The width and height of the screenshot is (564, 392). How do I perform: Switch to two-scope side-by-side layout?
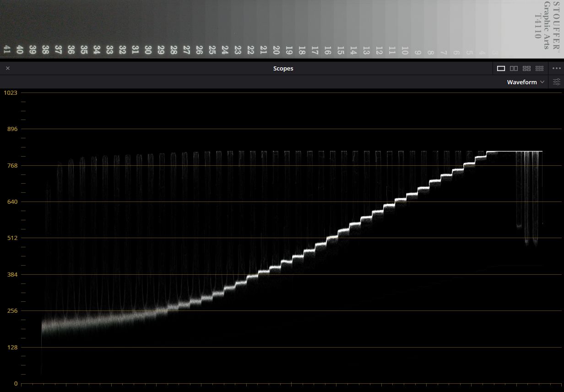pos(514,68)
